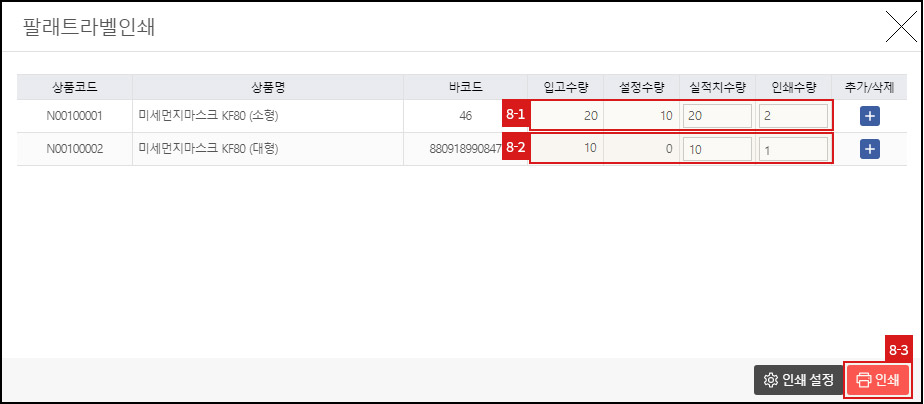The image size is (924, 404).
Task: Click the 실적치수량 field showing 20
Action: tap(717, 116)
